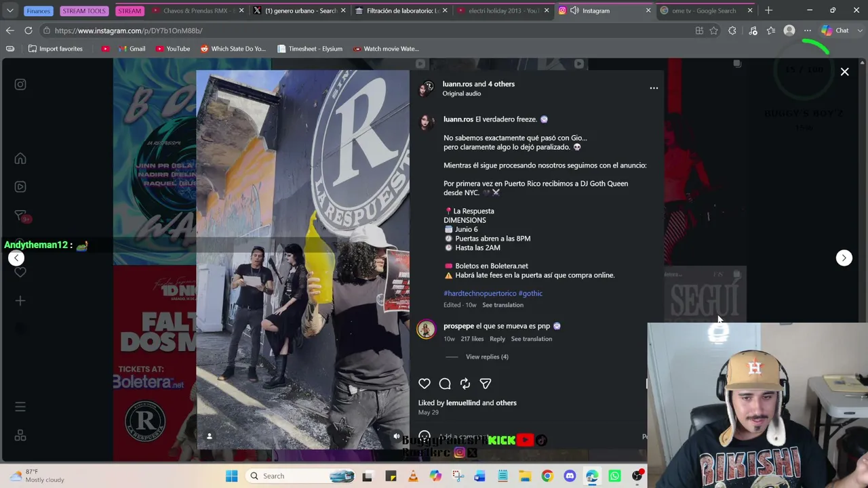Open luann.ros profile from post header

click(x=457, y=84)
